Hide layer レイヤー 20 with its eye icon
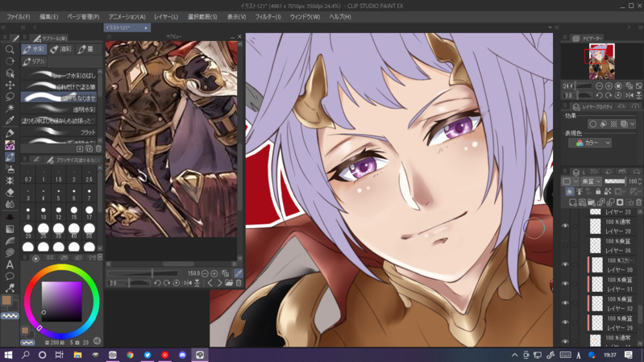 [x=566, y=226]
